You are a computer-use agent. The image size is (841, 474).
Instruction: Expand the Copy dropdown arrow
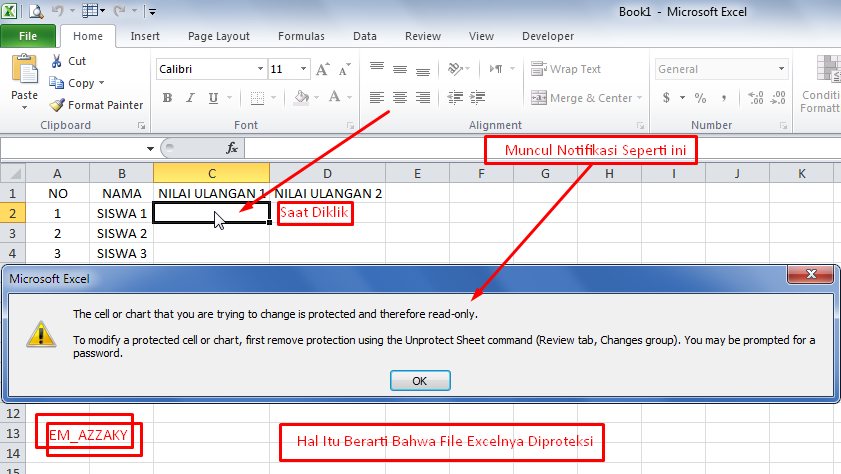tap(101, 83)
